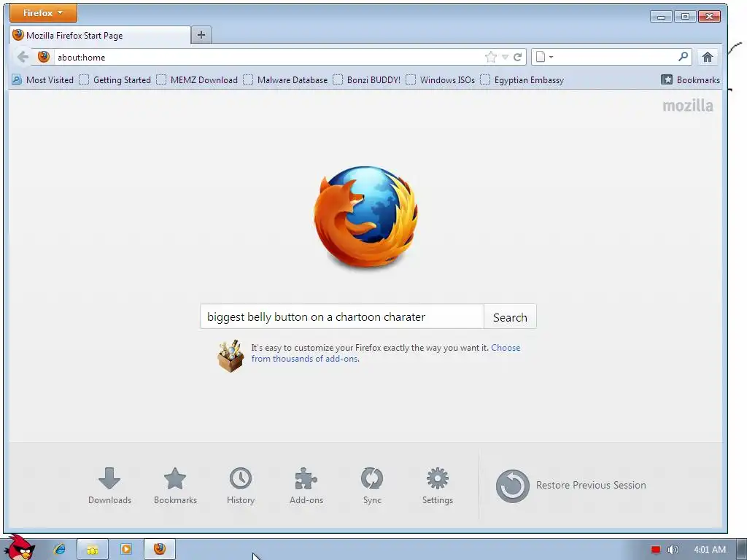This screenshot has width=747, height=560.
Task: Bookmark this page with the star icon
Action: (x=491, y=57)
